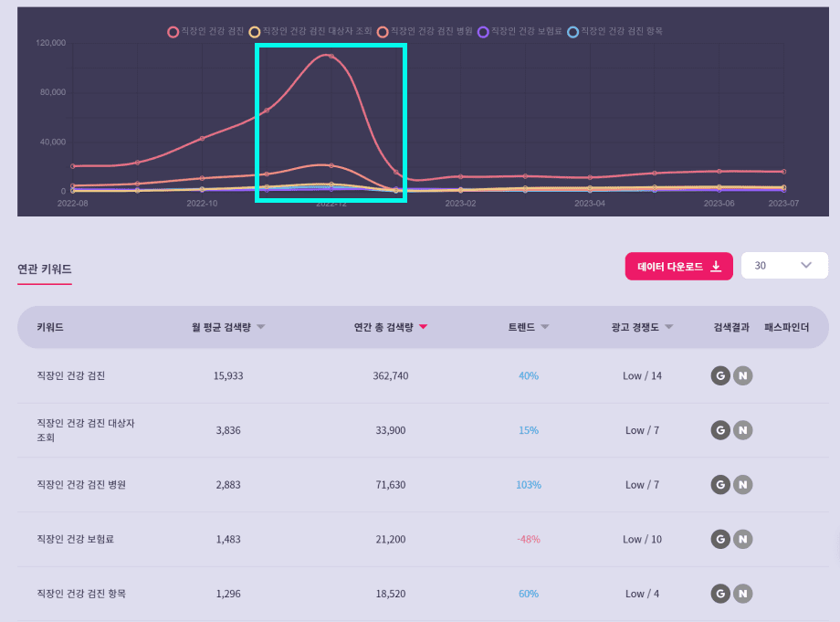Open Google results for 직장인 건강 검진 항목
This screenshot has width=840, height=622.
pyautogui.click(x=720, y=594)
